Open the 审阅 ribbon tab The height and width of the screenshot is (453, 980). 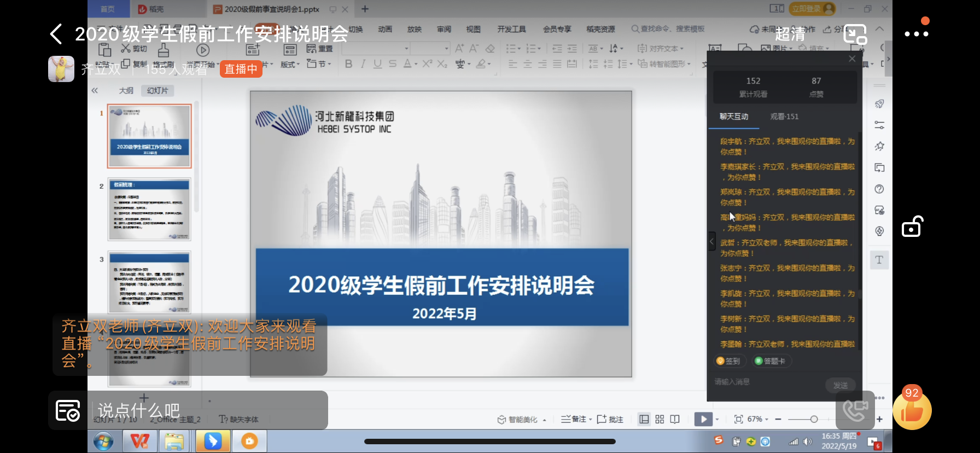pyautogui.click(x=444, y=29)
